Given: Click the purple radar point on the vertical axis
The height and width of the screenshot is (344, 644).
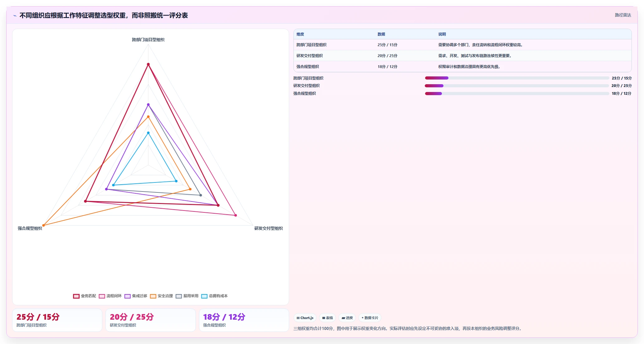Looking at the screenshot, I should (x=148, y=104).
